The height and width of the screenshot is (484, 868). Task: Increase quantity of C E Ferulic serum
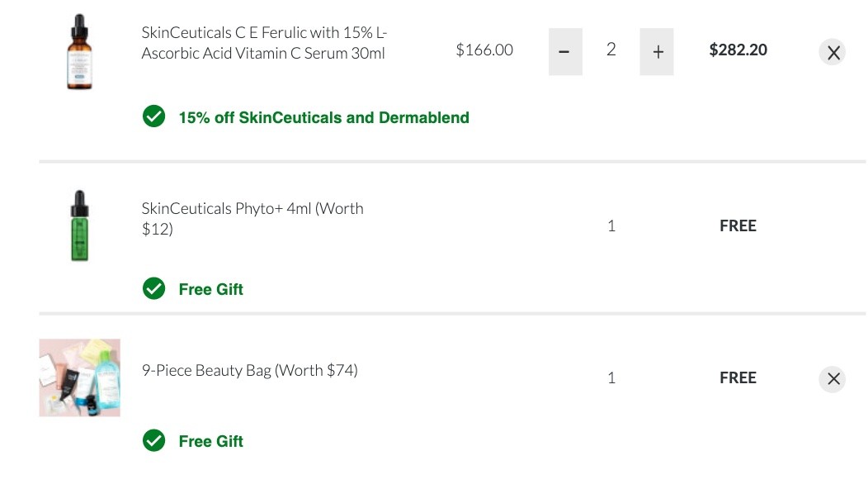(657, 50)
